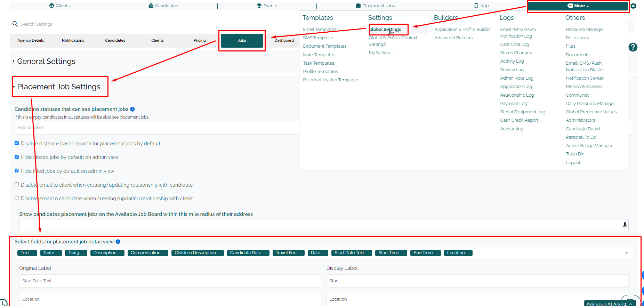644x306 pixels.
Task: Open Ask your AI Assistant widget
Action: click(x=610, y=304)
